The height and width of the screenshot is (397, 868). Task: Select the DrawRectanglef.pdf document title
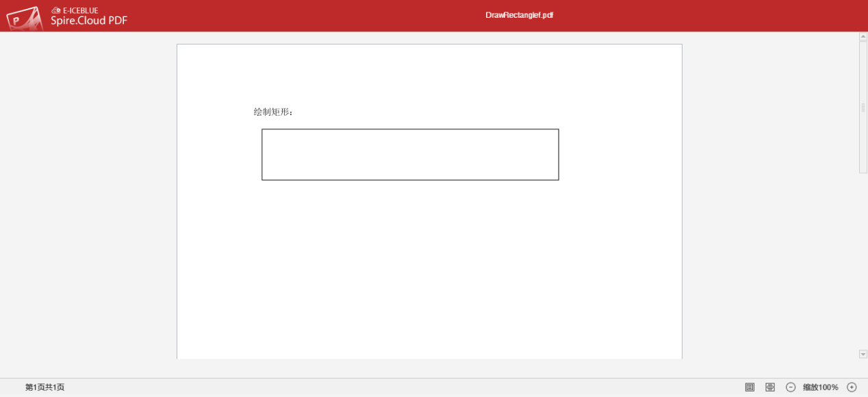tap(520, 14)
